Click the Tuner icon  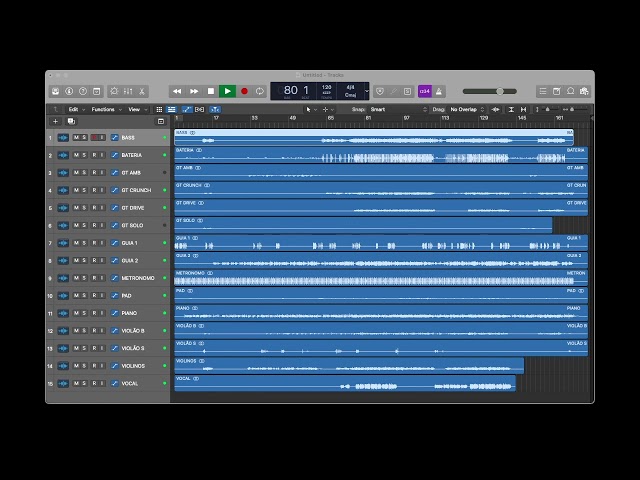point(393,91)
